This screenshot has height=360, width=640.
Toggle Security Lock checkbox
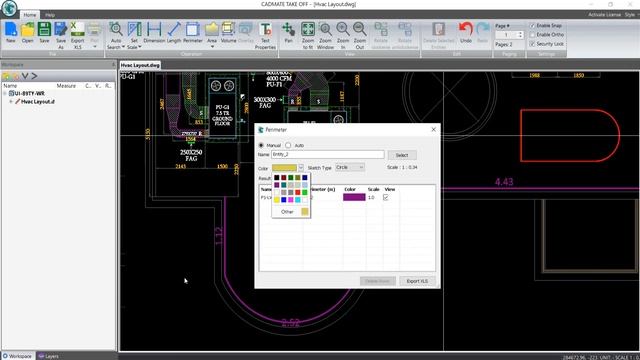532,44
